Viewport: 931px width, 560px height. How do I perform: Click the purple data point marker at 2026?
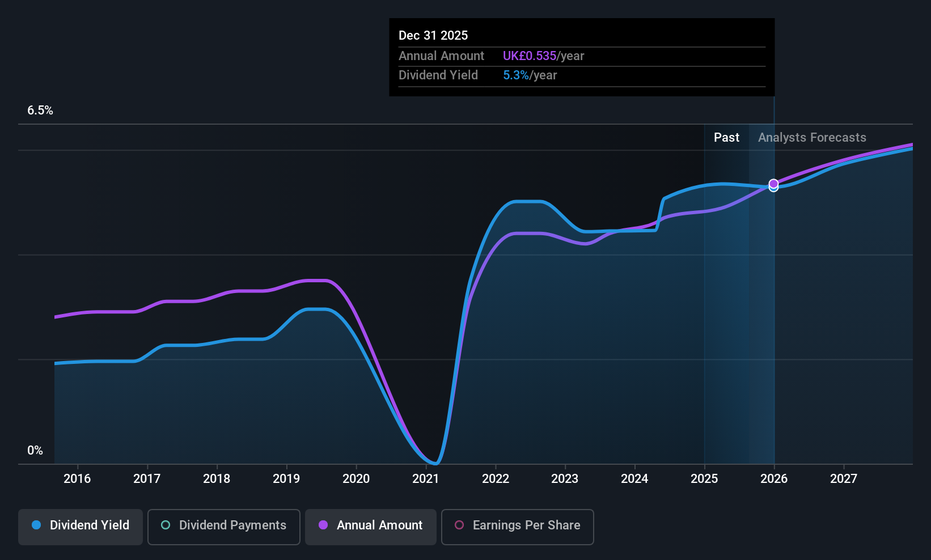(x=773, y=184)
